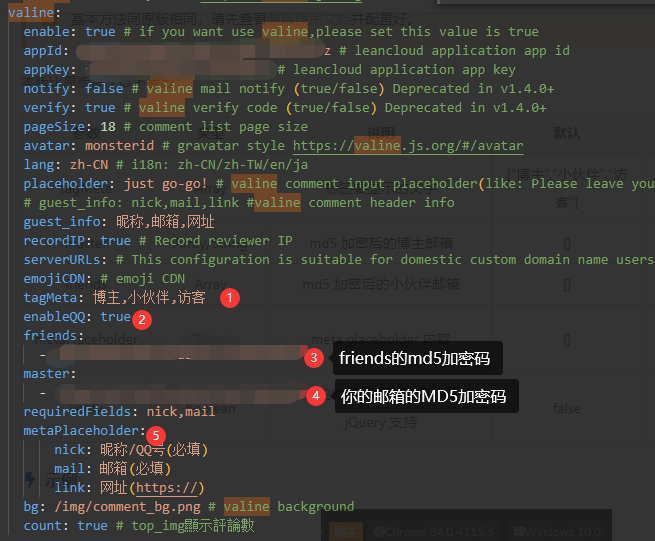Image resolution: width=655 pixels, height=541 pixels.
Task: Click the 'emojiCDN' key
Action: click(x=54, y=279)
